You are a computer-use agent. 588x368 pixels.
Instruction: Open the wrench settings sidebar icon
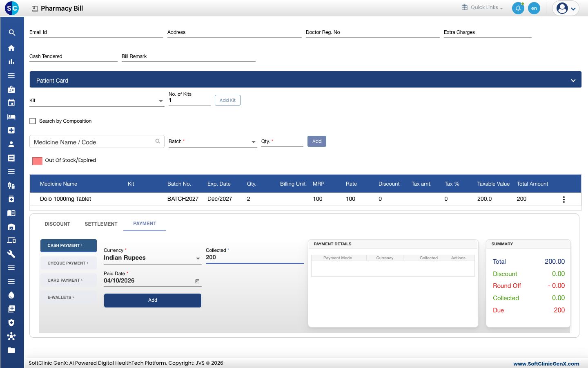pyautogui.click(x=11, y=254)
